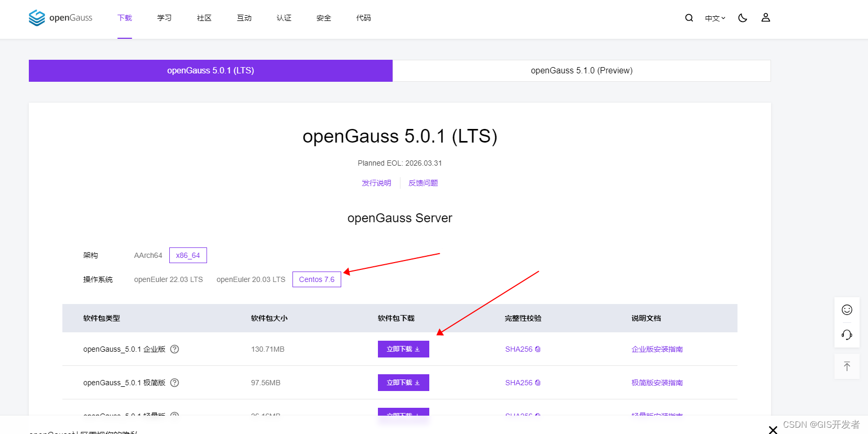Viewport: 868px width, 434px height.
Task: Toggle dark mode moon icon
Action: (743, 18)
